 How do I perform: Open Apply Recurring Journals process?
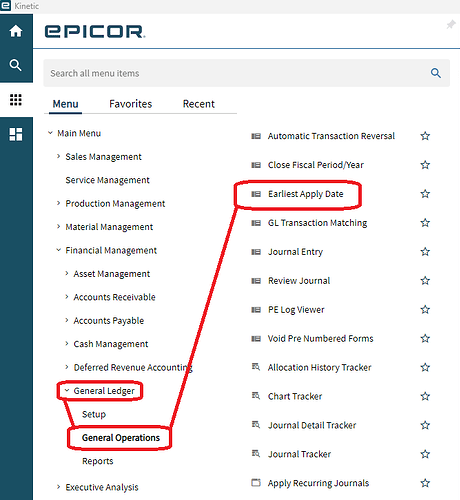pyautogui.click(x=318, y=483)
